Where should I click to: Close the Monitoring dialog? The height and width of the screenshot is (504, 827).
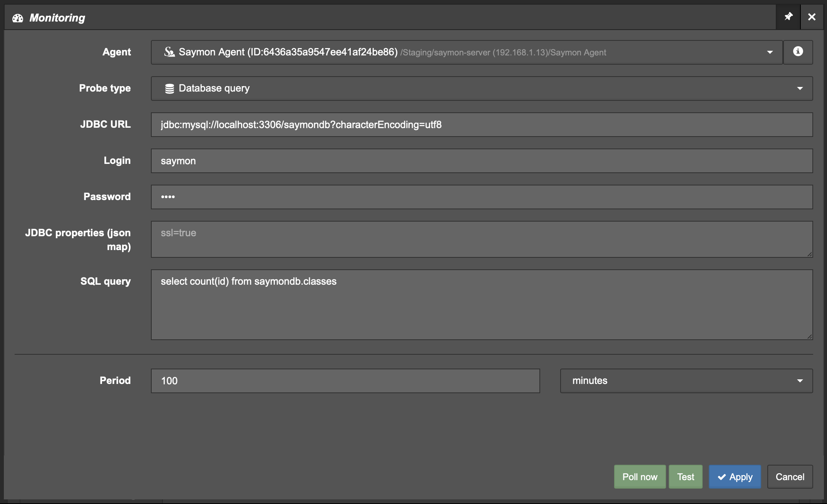(x=812, y=17)
